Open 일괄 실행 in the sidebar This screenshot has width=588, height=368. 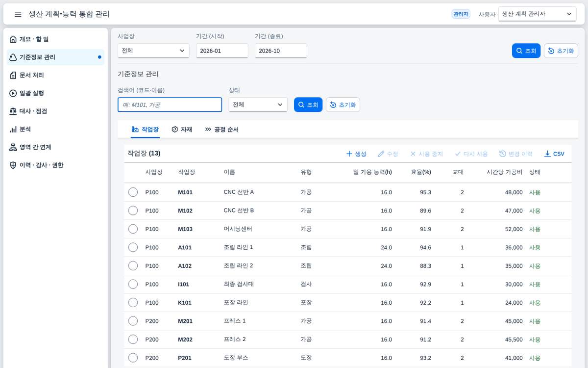coord(55,93)
